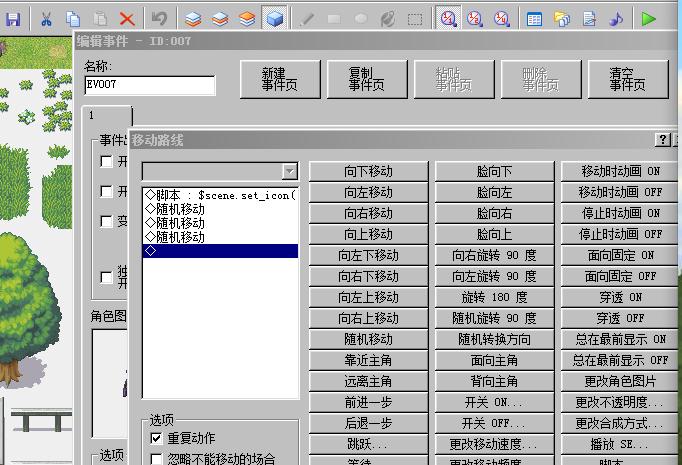Click the 旋转 180 度 button
682x465 pixels.
(x=495, y=297)
